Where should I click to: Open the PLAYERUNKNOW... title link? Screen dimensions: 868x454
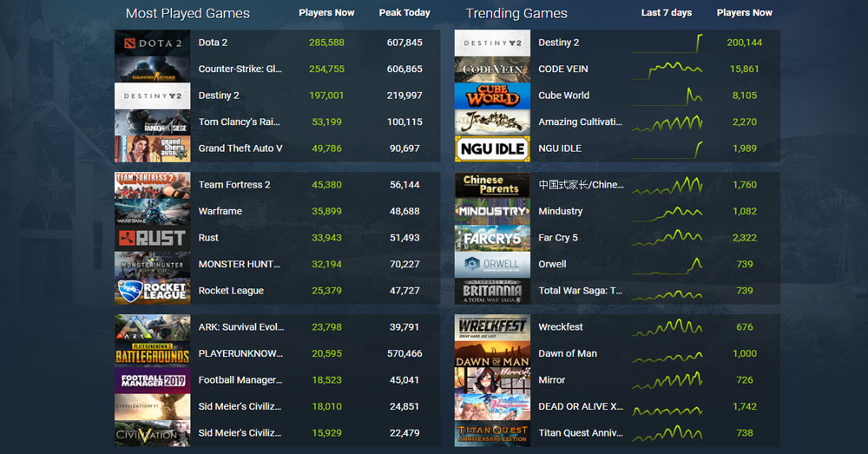point(240,354)
